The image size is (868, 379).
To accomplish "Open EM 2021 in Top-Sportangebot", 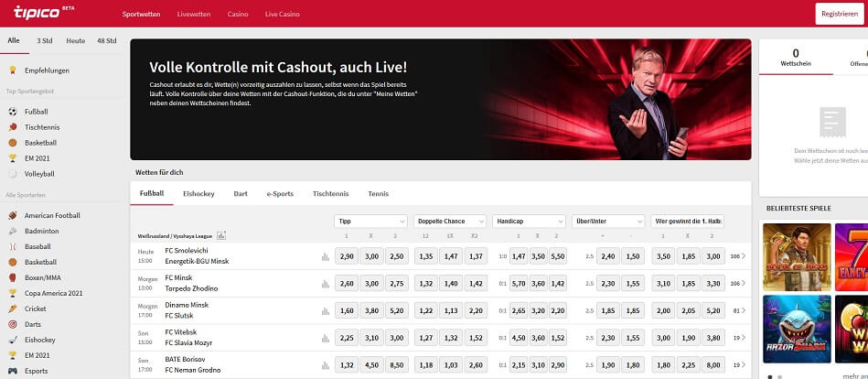I will coord(38,157).
